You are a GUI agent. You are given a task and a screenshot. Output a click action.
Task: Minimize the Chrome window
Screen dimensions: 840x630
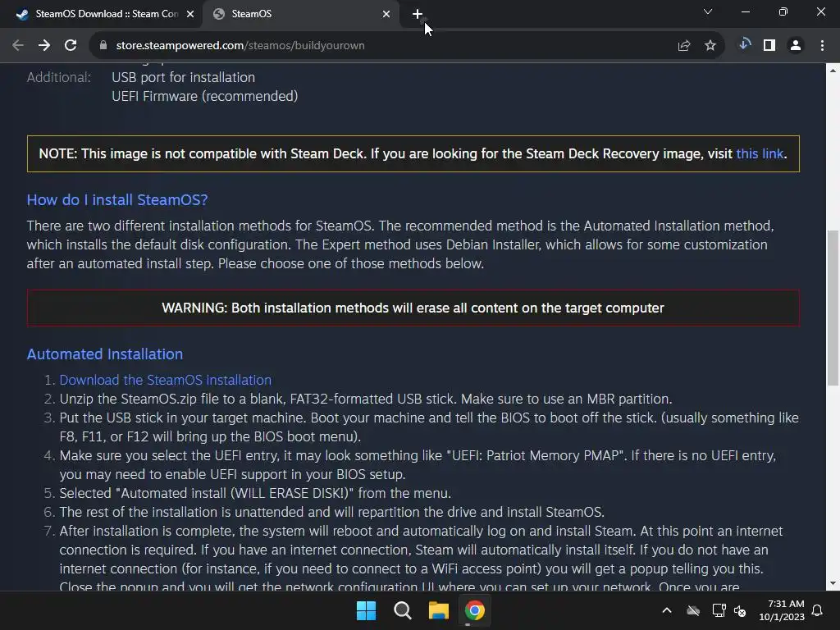pyautogui.click(x=746, y=11)
